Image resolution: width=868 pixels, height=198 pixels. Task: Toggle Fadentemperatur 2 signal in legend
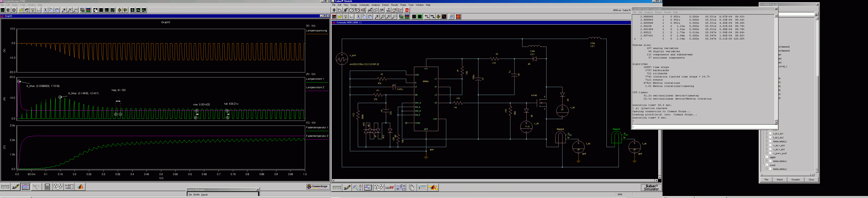pos(317,136)
